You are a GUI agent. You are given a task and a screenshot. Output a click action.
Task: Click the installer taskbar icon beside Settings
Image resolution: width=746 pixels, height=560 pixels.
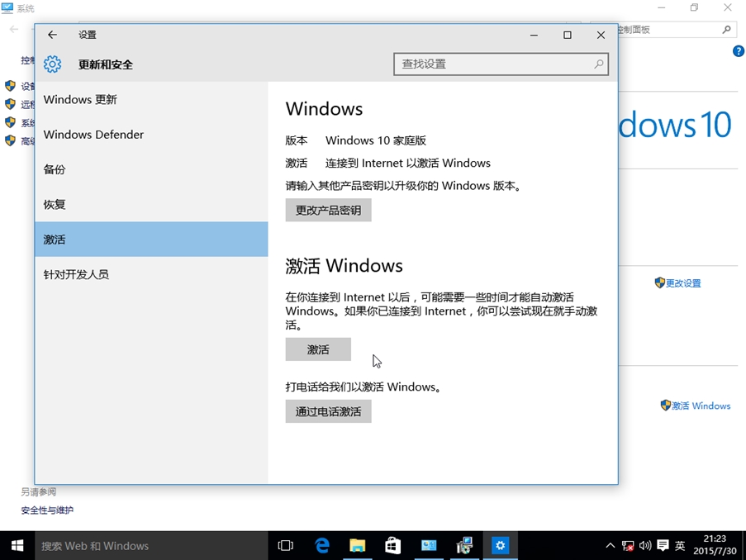tap(464, 546)
